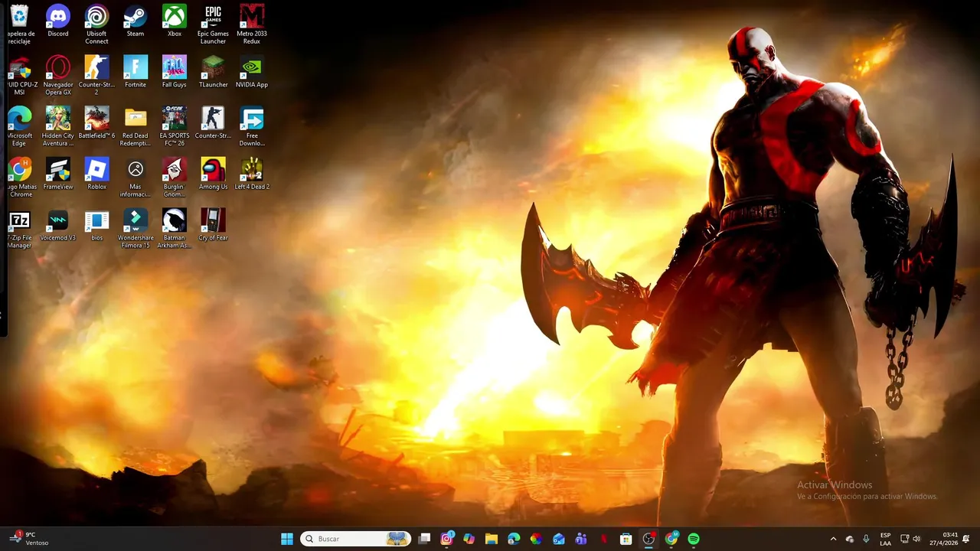Open the Windows Start menu
Viewport: 980px width, 551px height.
coord(287,539)
